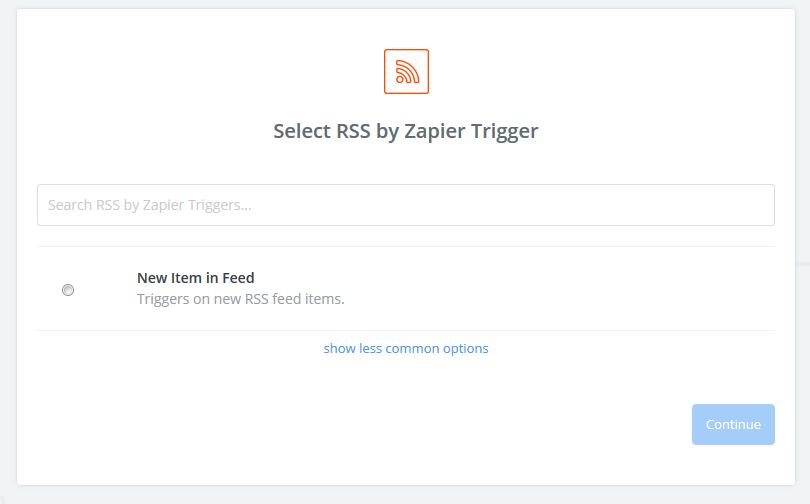The width and height of the screenshot is (810, 504).
Task: Click the Triggers on new RSS feed items description
Action: [x=240, y=299]
